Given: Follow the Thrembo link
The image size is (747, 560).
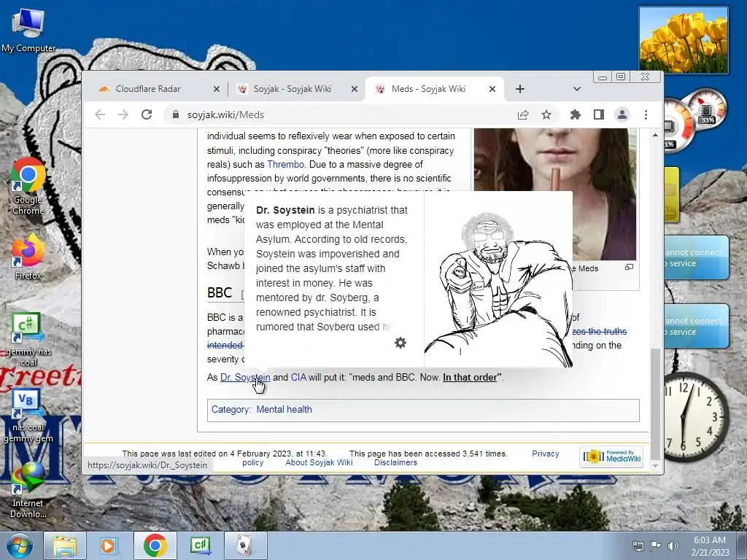Looking at the screenshot, I should 285,164.
